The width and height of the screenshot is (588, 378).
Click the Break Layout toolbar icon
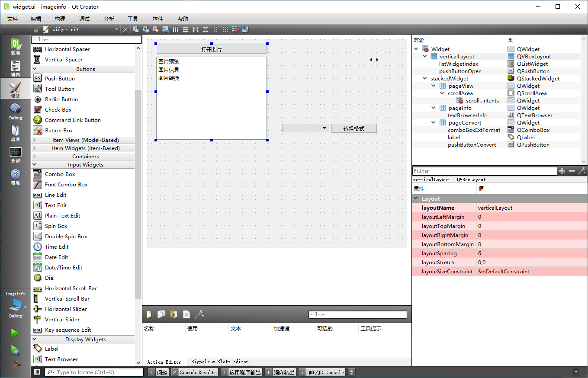(x=234, y=29)
